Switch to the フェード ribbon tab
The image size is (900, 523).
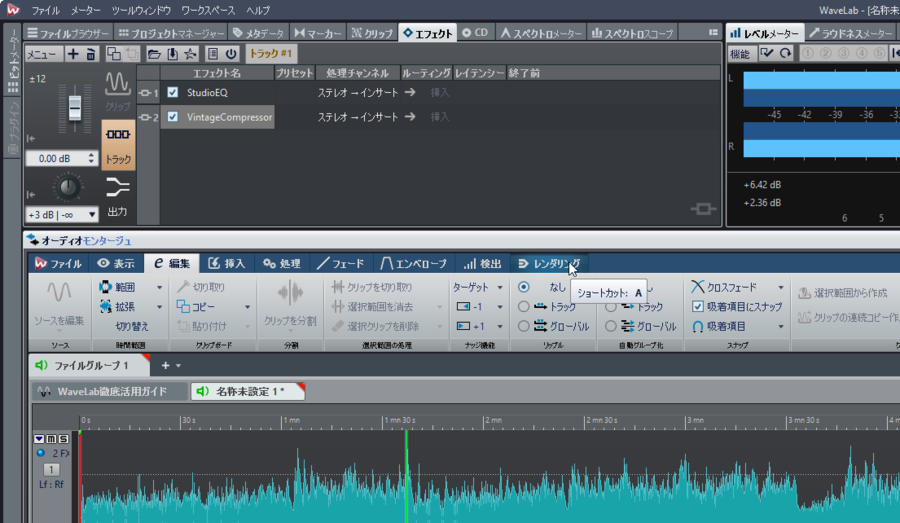tap(340, 264)
